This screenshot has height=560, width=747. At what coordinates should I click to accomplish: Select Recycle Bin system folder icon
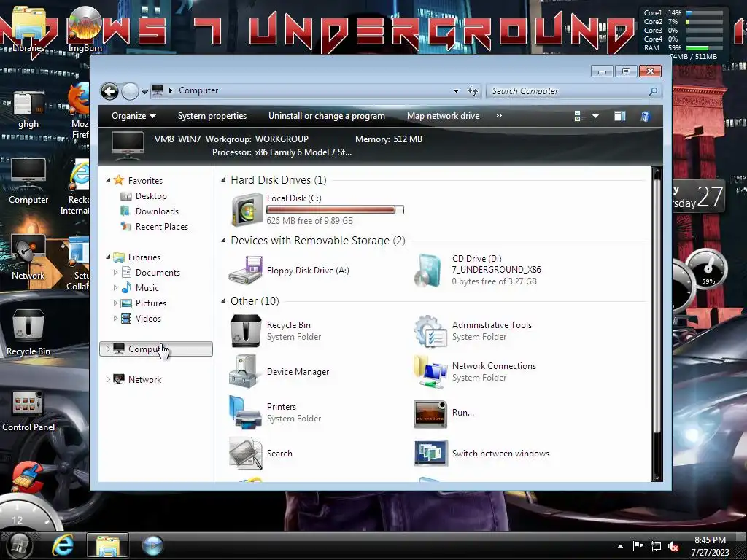[x=246, y=330]
